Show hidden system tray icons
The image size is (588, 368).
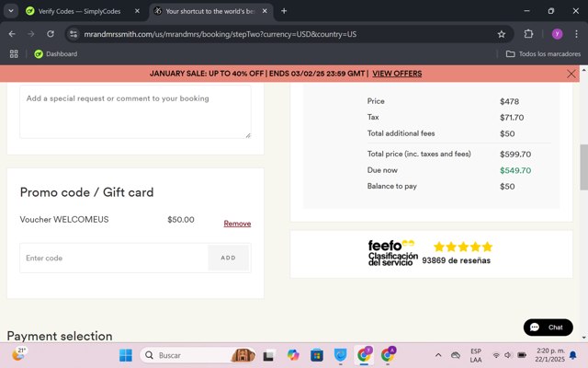click(x=438, y=355)
